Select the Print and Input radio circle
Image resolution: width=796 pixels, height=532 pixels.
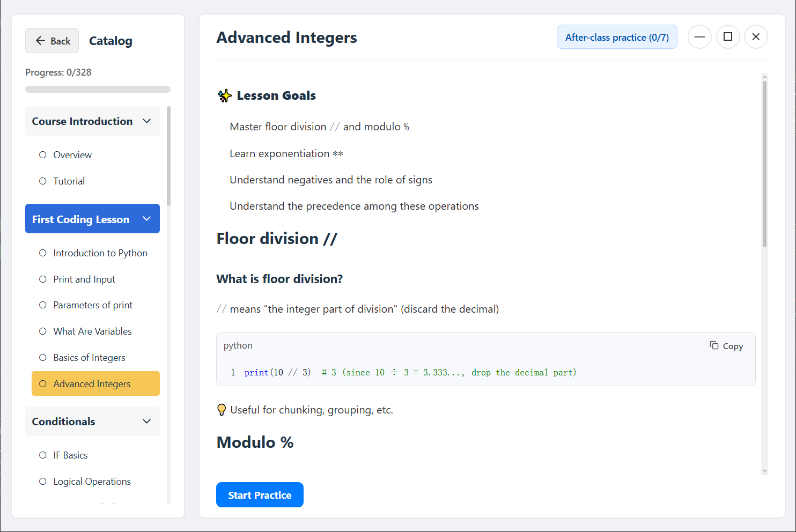(x=43, y=279)
